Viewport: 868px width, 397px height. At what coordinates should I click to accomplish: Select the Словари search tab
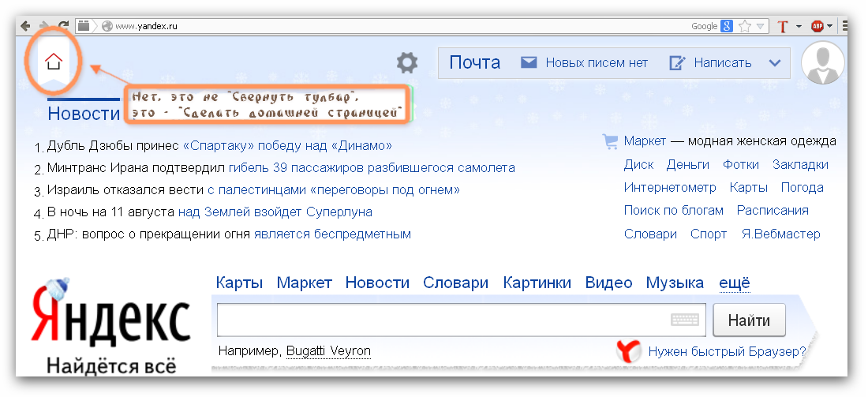(455, 283)
